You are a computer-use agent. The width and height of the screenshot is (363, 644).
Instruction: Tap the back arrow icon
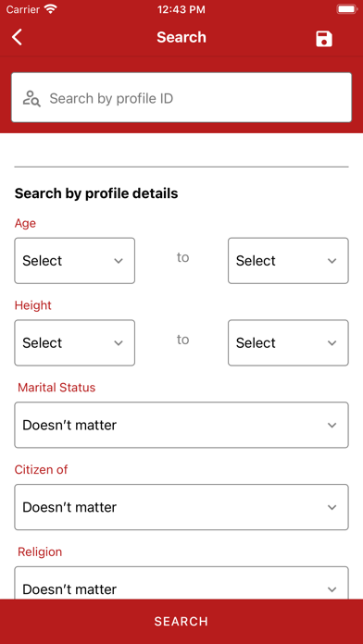pos(17,37)
